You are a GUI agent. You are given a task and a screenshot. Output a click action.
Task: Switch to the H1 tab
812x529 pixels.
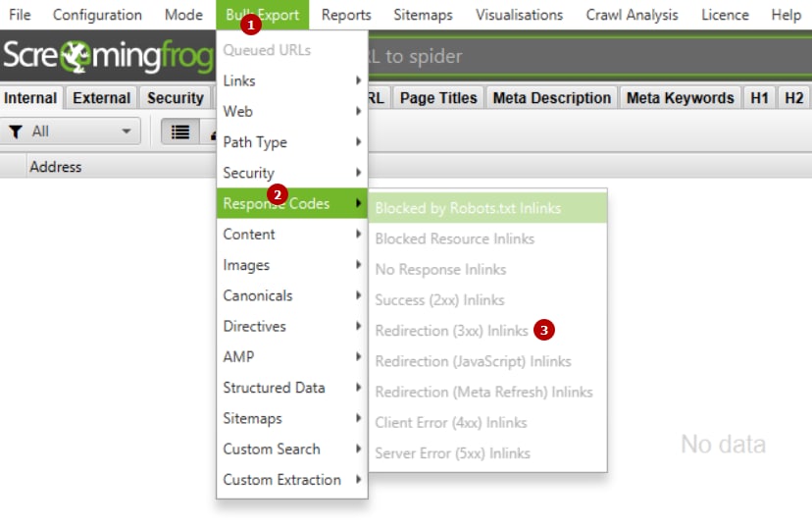(x=759, y=97)
